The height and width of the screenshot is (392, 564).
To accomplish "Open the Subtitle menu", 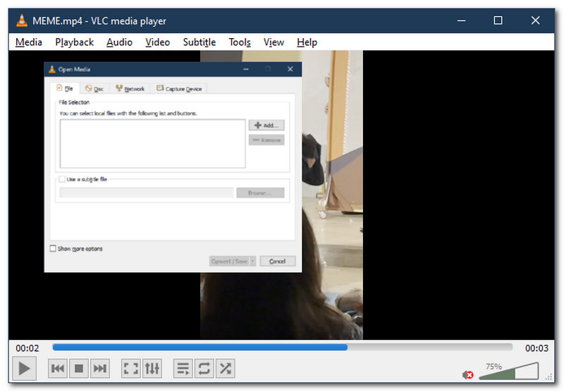I will [x=200, y=42].
